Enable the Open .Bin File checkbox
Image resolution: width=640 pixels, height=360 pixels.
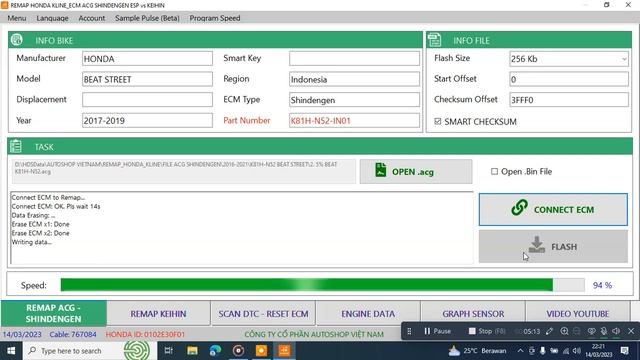click(494, 171)
